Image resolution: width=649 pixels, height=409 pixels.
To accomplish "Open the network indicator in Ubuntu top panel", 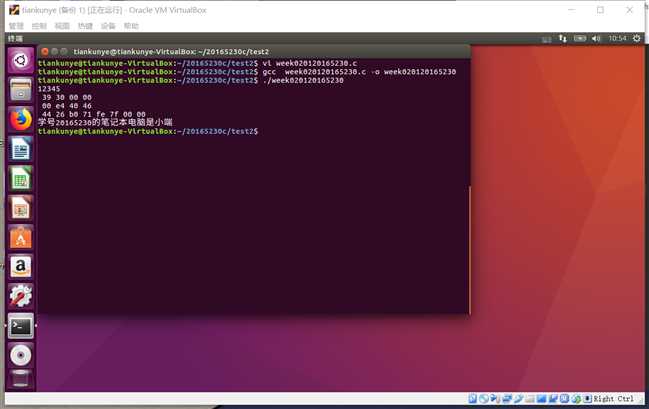I will 562,38.
